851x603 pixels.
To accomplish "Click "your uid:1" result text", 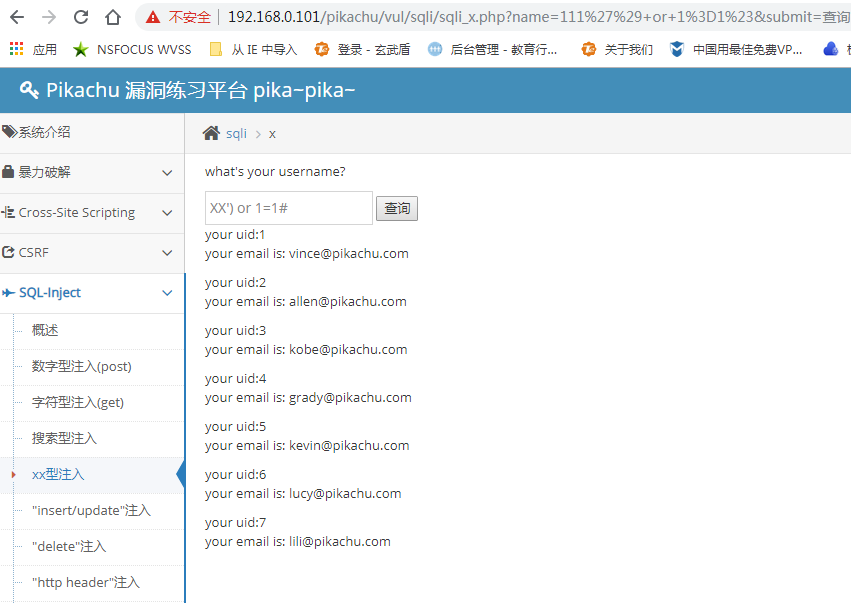I will (x=235, y=234).
